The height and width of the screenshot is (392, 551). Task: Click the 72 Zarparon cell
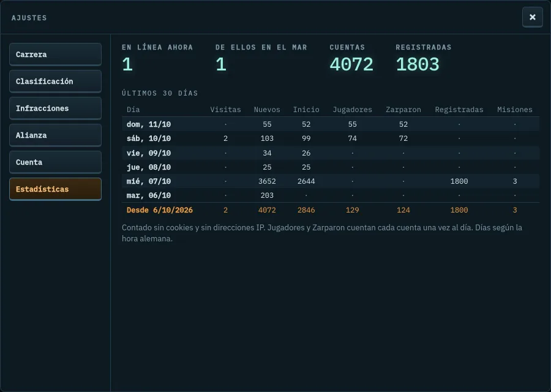(403, 138)
